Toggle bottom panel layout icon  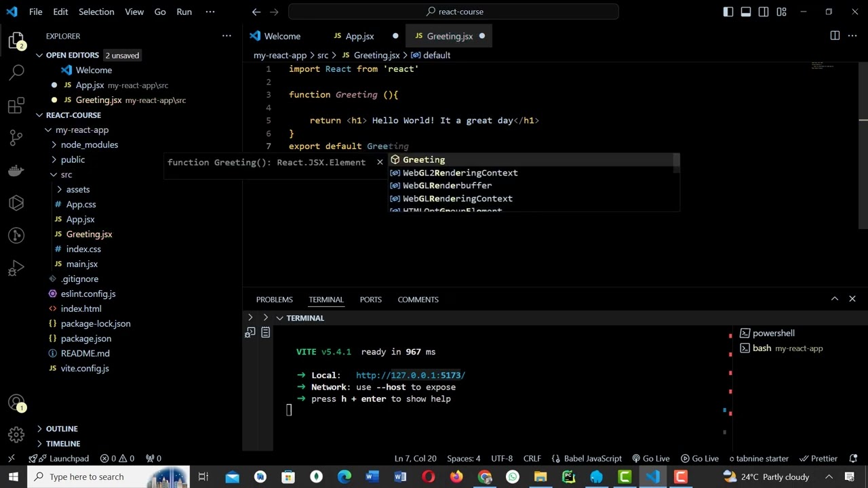click(x=746, y=12)
